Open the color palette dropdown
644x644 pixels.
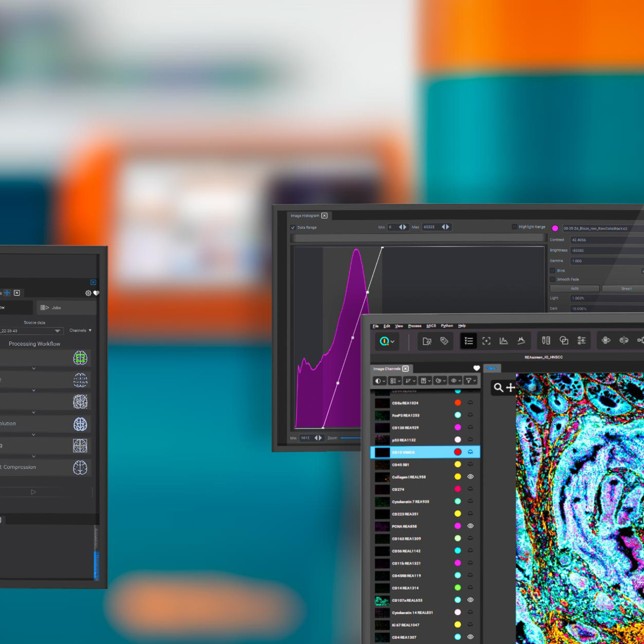coord(440,381)
